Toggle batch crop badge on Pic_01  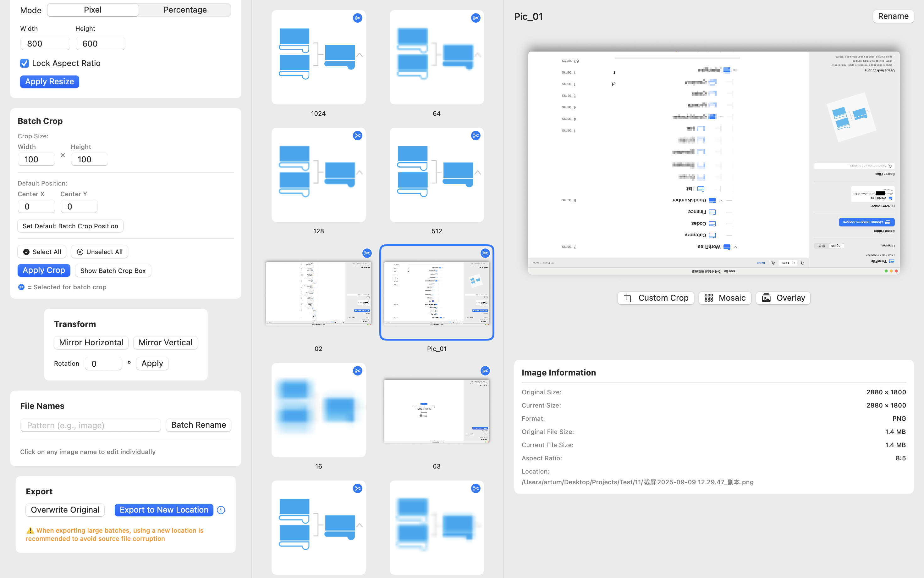pos(485,253)
